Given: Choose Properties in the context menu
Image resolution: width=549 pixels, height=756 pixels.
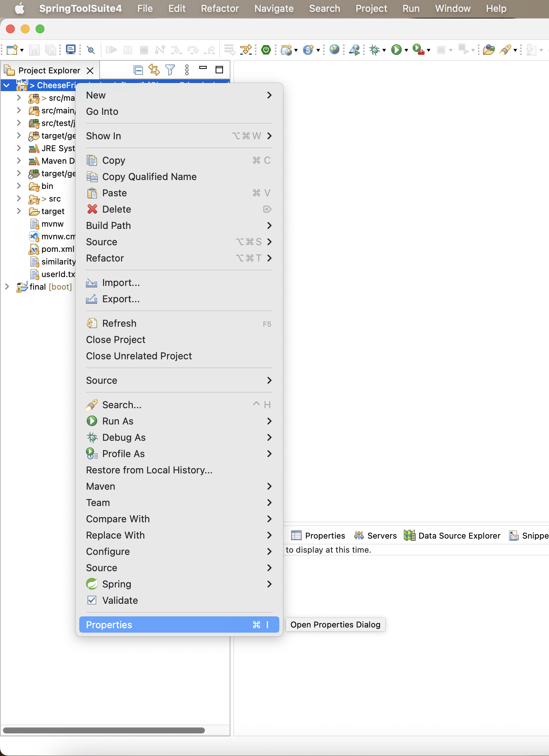Looking at the screenshot, I should coord(179,625).
